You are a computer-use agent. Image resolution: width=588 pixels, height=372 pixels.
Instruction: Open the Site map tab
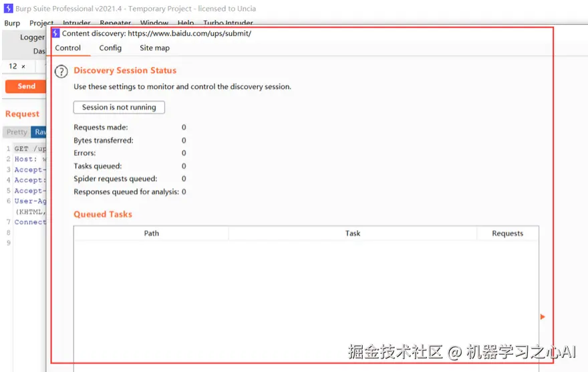pos(154,48)
